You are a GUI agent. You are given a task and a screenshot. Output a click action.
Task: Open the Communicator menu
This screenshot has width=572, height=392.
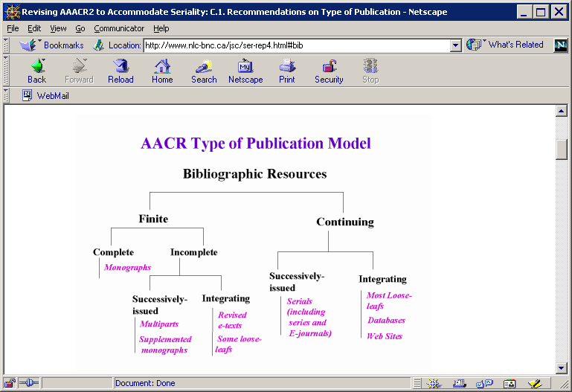(x=119, y=28)
